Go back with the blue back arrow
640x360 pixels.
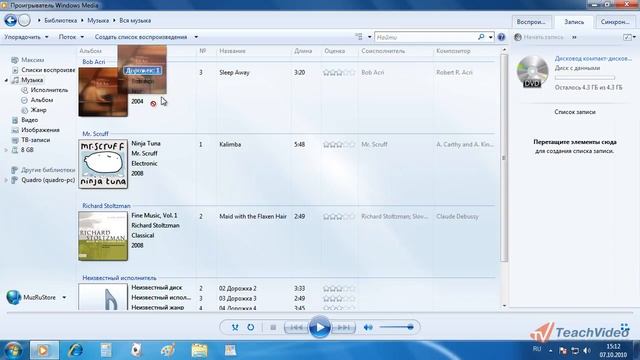tap(11, 20)
